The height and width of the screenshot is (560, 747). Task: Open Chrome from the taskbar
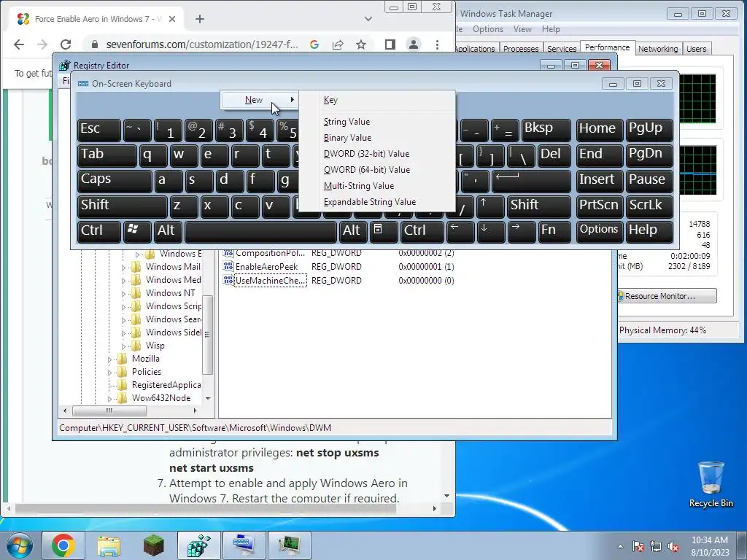click(x=63, y=545)
